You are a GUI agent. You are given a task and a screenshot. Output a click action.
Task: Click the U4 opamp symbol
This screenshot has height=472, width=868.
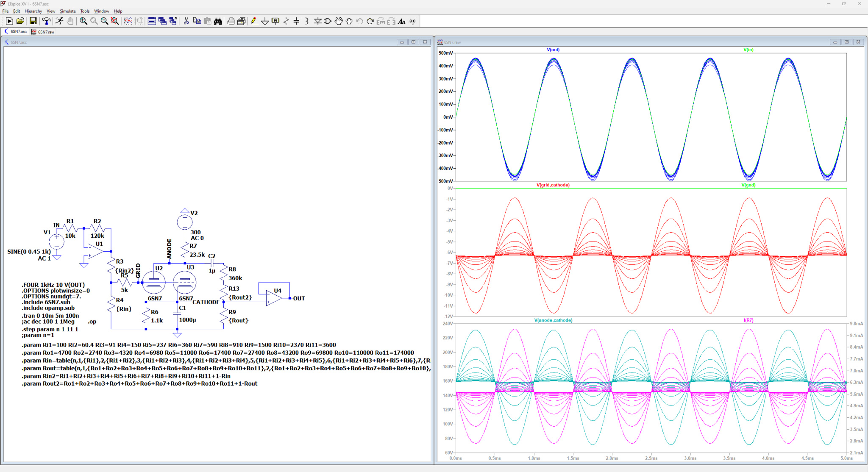coord(274,298)
